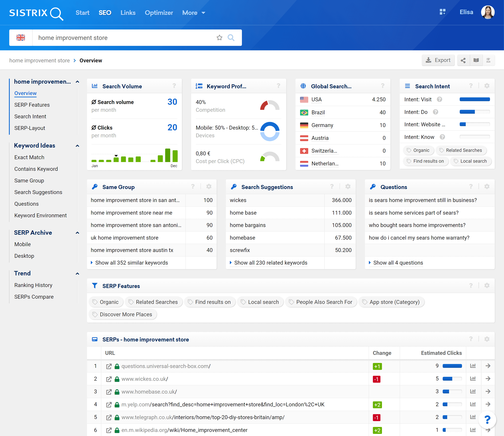Click the Export button
This screenshot has width=504, height=436.
coord(438,60)
